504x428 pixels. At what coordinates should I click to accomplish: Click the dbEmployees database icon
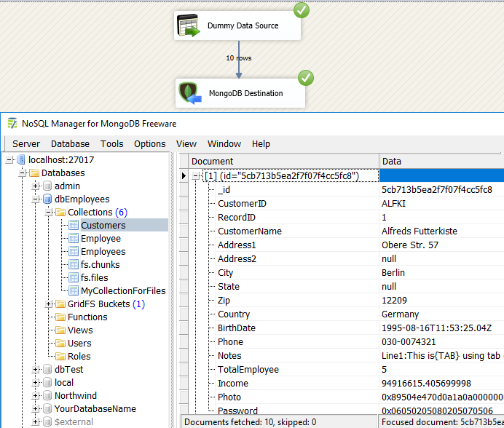click(x=47, y=199)
